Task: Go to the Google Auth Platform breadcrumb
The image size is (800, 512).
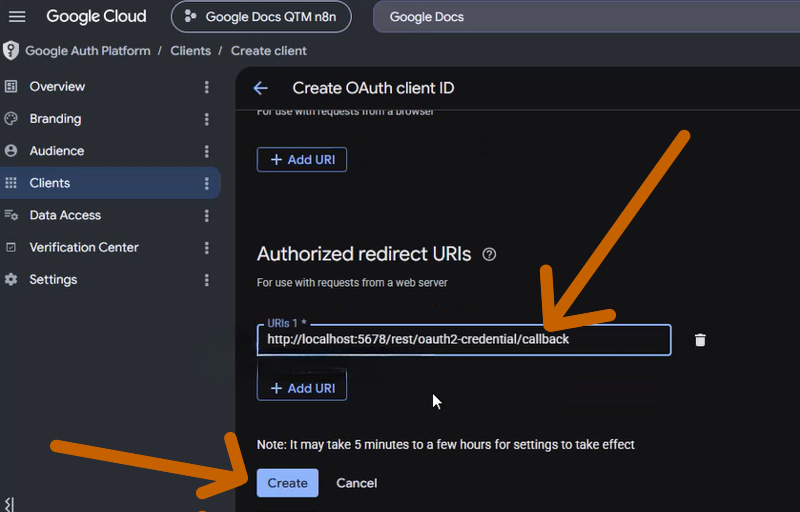Action: coord(88,51)
